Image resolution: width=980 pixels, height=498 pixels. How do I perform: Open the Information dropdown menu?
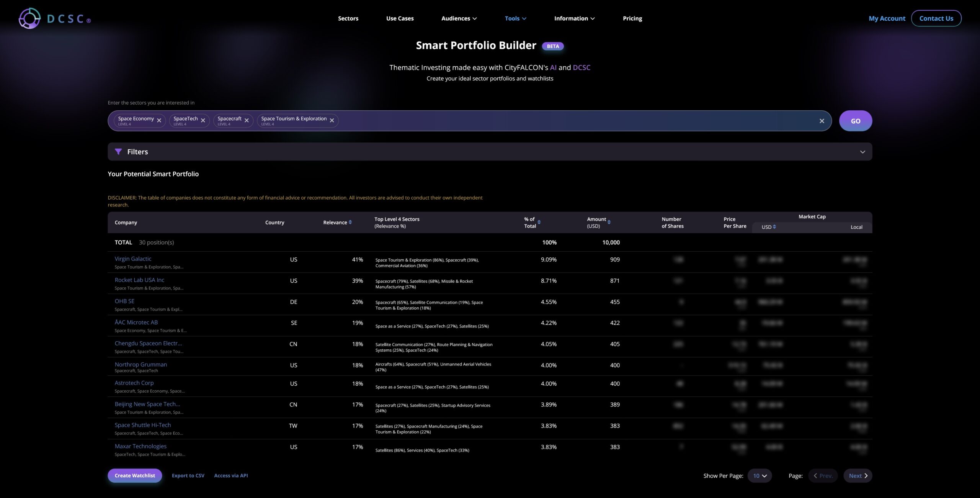(574, 18)
